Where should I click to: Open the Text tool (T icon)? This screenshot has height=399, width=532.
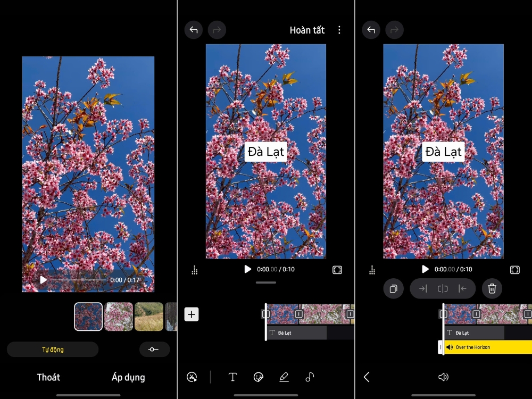point(232,377)
